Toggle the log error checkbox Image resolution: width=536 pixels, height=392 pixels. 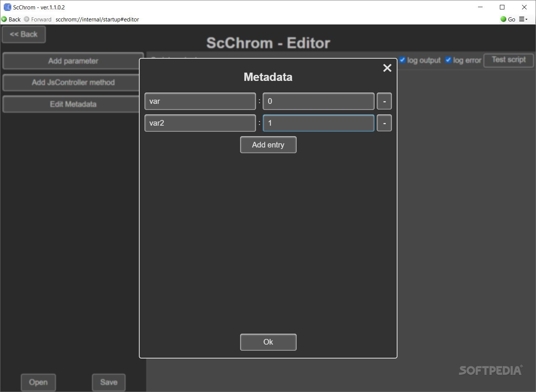coord(448,60)
